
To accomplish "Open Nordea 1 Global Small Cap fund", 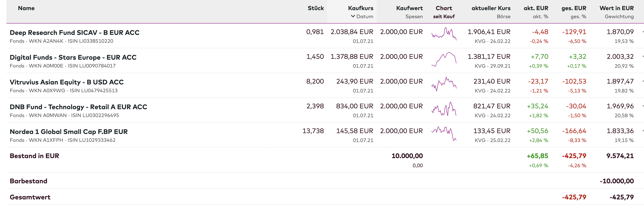I will [x=68, y=132].
